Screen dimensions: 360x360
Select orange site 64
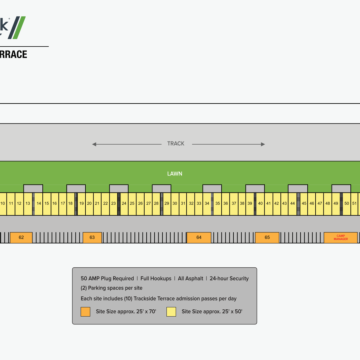199,238
